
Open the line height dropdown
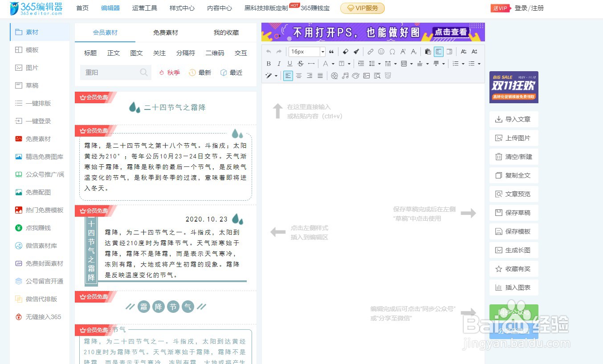pos(379,64)
